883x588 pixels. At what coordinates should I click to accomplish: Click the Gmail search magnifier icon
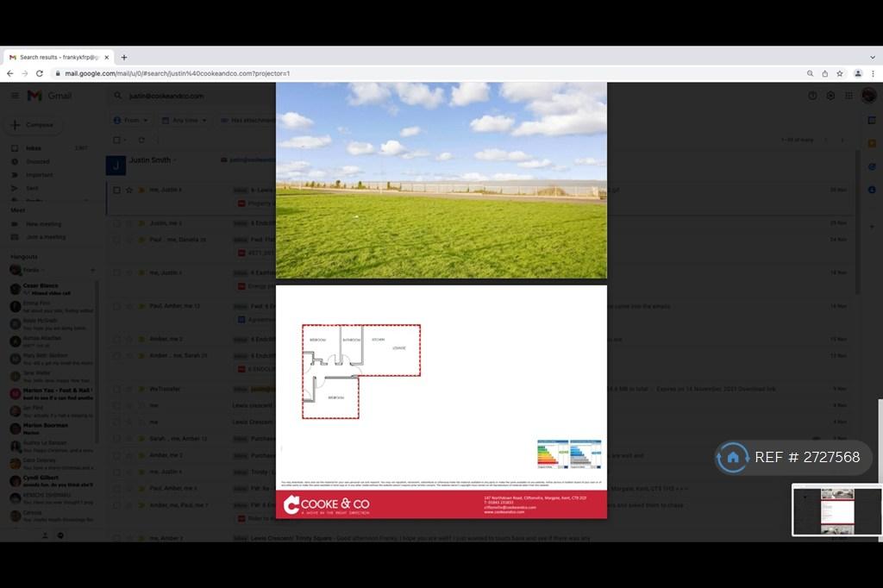click(x=117, y=96)
